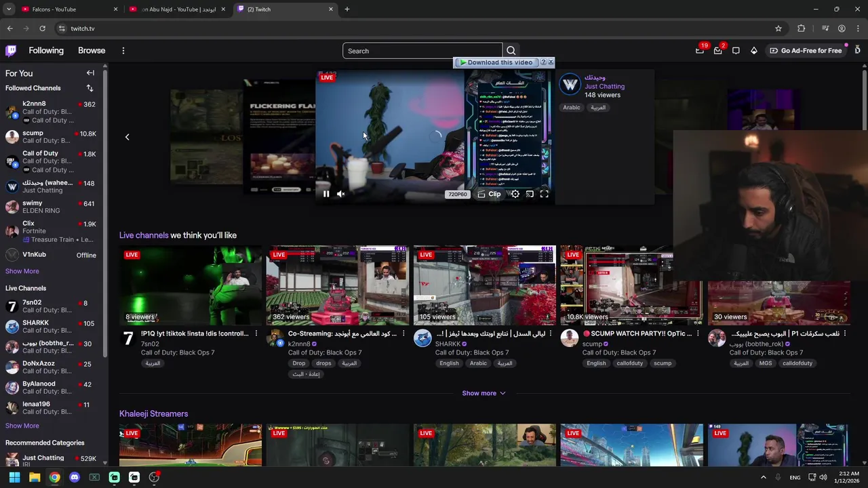Viewport: 868px width, 488px height.
Task: Click Live channels heading link
Action: coord(144,235)
